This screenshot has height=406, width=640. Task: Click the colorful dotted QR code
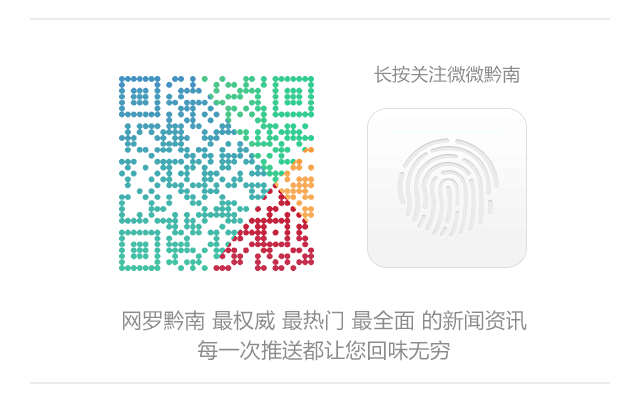click(216, 173)
